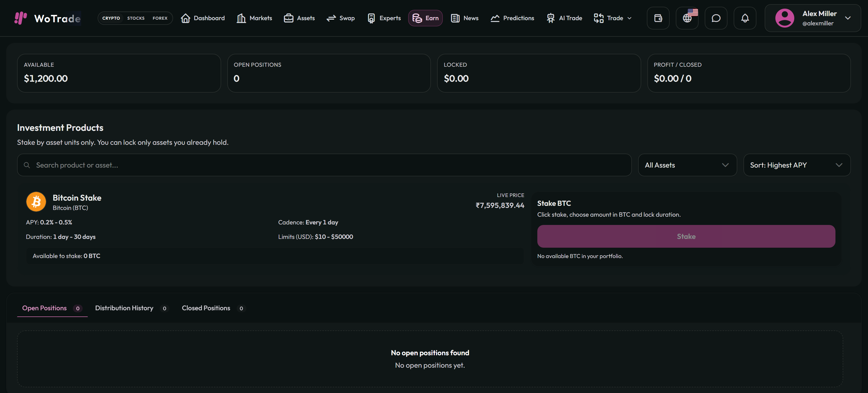
Task: Click the AVAILABLE $1,200.00 card
Action: click(x=119, y=73)
